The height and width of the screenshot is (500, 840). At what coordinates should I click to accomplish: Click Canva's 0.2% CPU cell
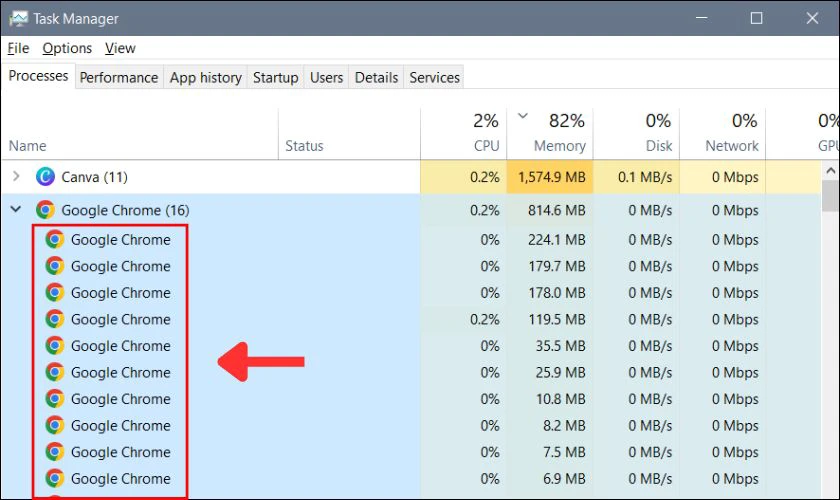coord(463,177)
